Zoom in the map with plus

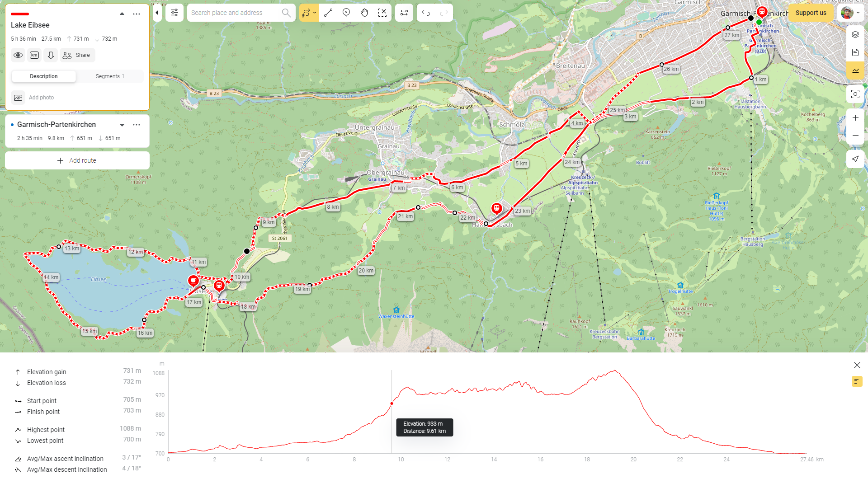(x=855, y=118)
